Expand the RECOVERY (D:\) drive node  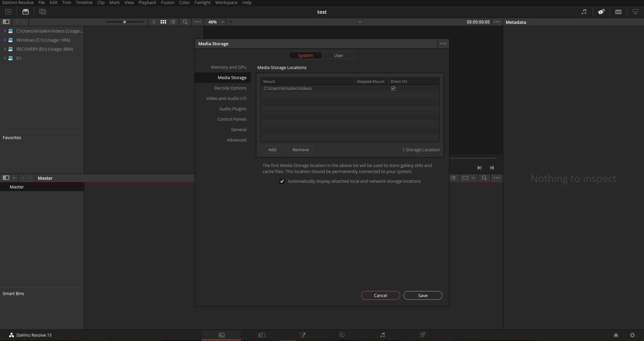5,49
